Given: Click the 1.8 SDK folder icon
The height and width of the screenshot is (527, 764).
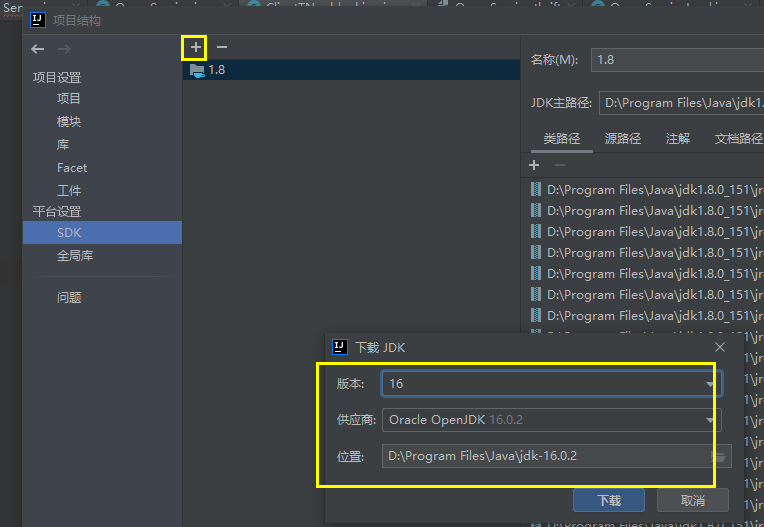Looking at the screenshot, I should (x=197, y=70).
